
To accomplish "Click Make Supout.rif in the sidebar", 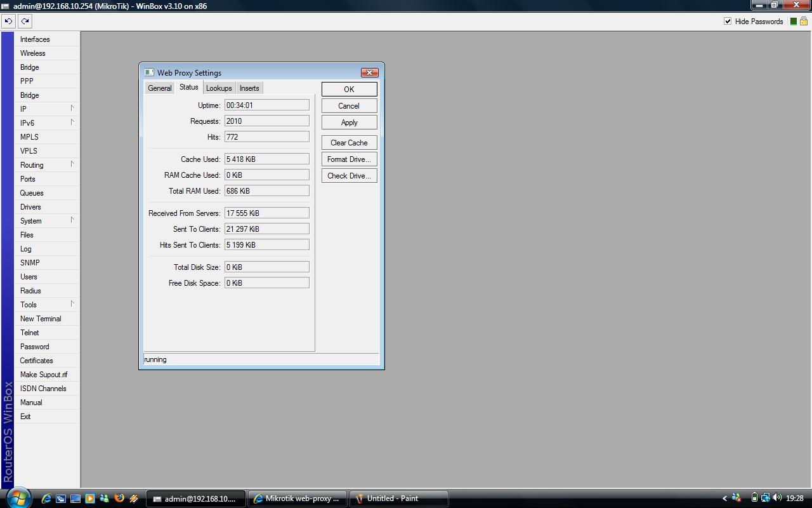I will (47, 375).
